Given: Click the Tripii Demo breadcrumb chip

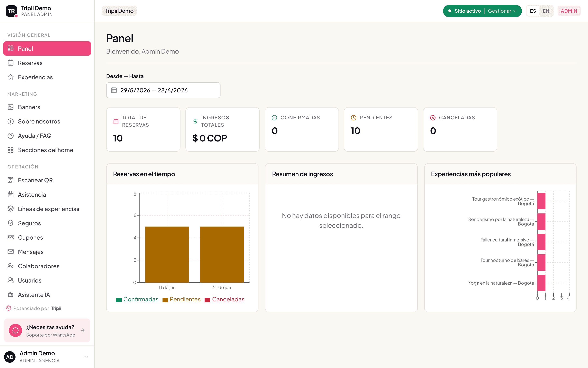Looking at the screenshot, I should [119, 11].
